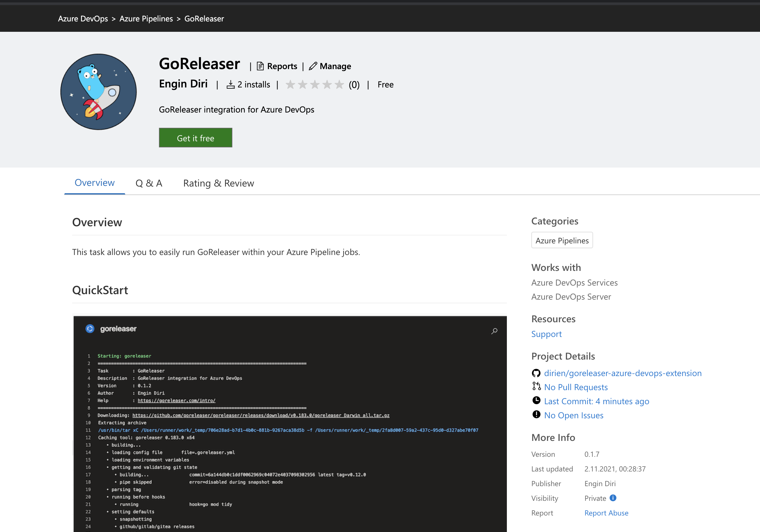Image resolution: width=760 pixels, height=532 pixels.
Task: Click Azure DevOps in the breadcrumb
Action: click(x=83, y=19)
